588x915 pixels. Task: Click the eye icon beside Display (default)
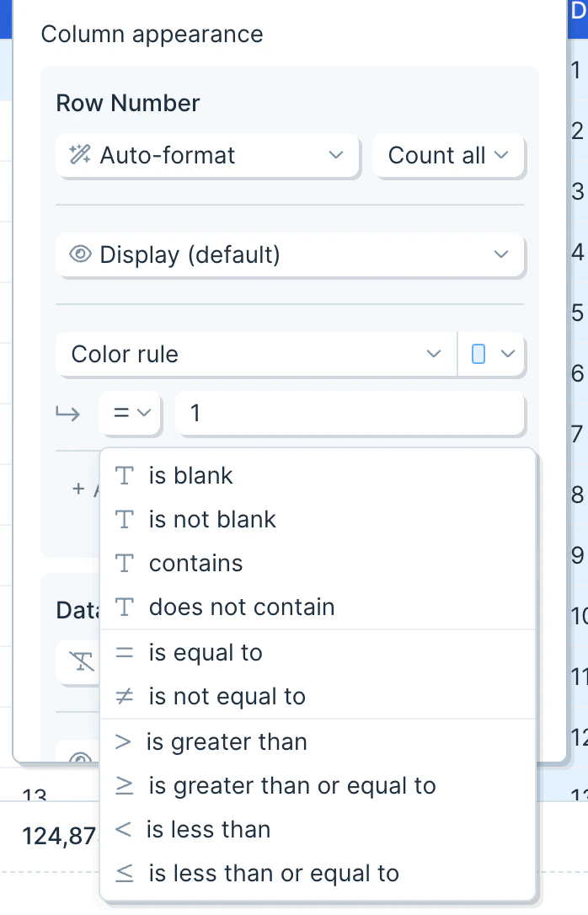80,254
